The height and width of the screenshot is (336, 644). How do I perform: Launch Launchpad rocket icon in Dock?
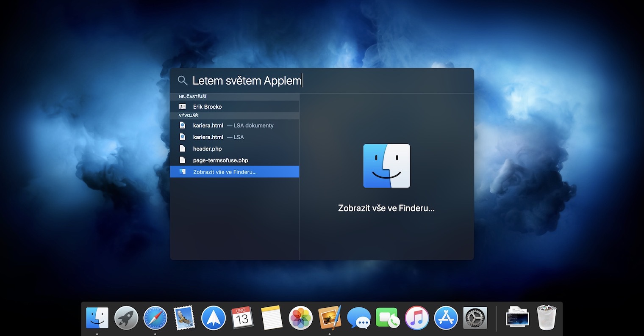pos(126,318)
